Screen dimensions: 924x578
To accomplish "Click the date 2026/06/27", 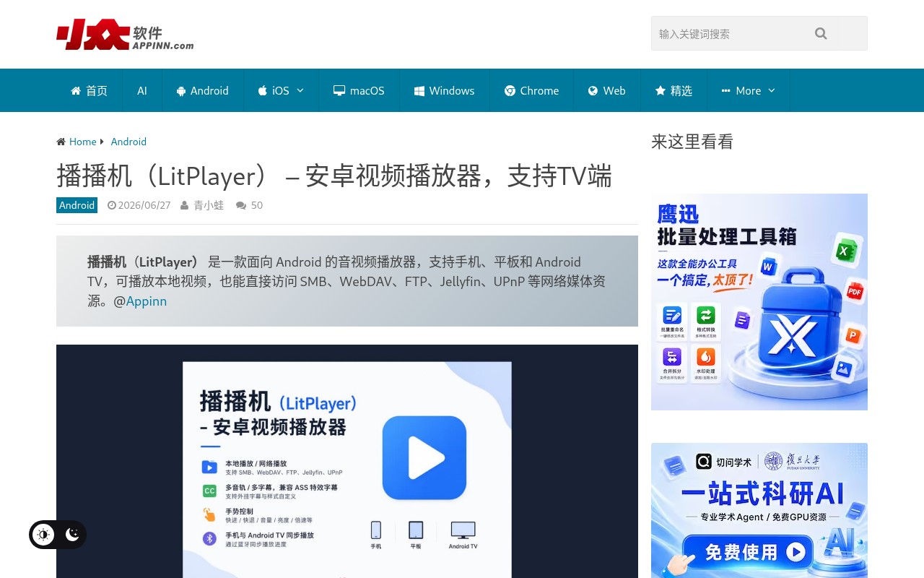I will tap(144, 205).
